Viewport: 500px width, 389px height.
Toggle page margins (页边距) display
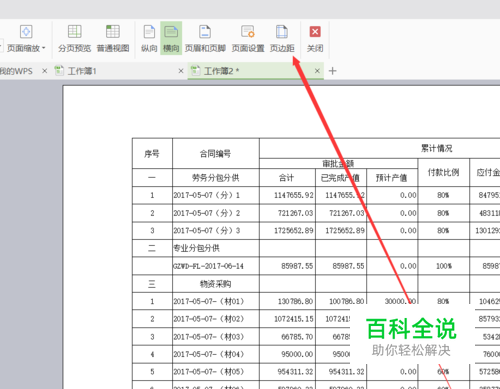[282, 38]
